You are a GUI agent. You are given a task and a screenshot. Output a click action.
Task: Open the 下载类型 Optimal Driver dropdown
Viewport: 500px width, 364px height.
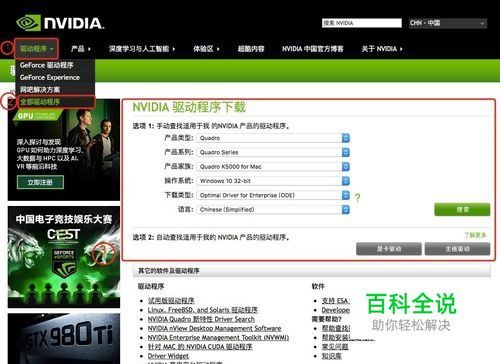coord(273,195)
